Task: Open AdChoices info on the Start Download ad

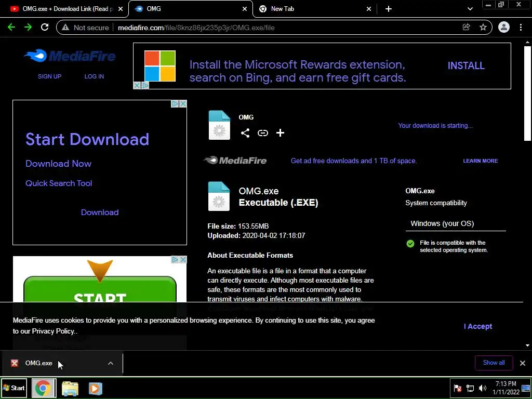Action: click(175, 104)
